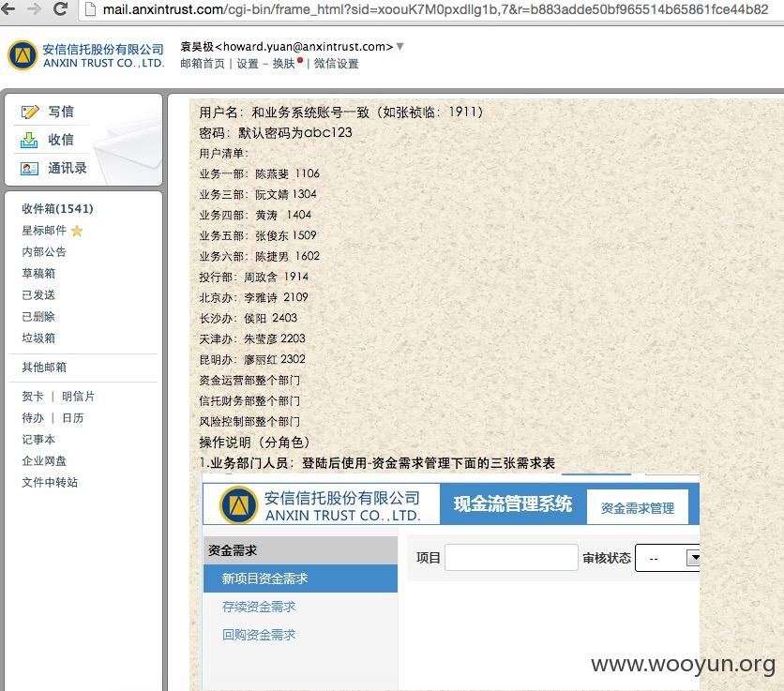
Task: Click row 昆明办: 廖丽红 2302
Action: click(252, 359)
